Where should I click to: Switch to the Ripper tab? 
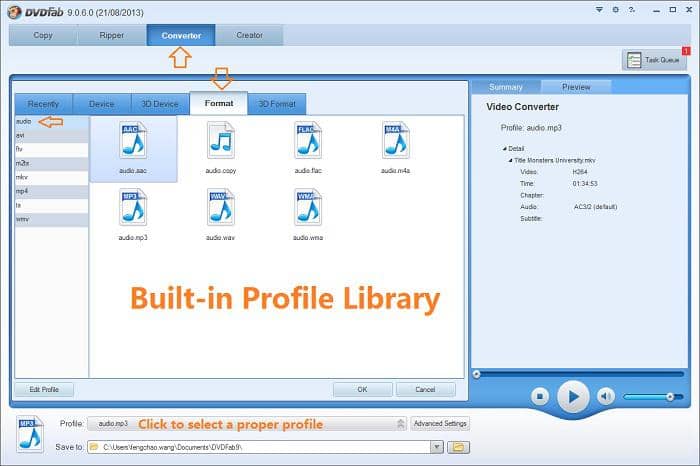112,35
